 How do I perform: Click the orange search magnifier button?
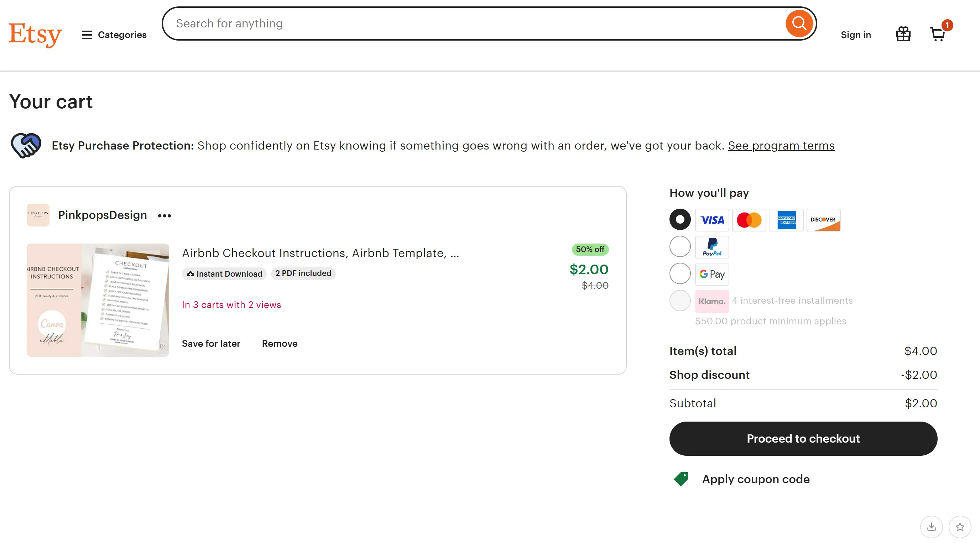[799, 24]
